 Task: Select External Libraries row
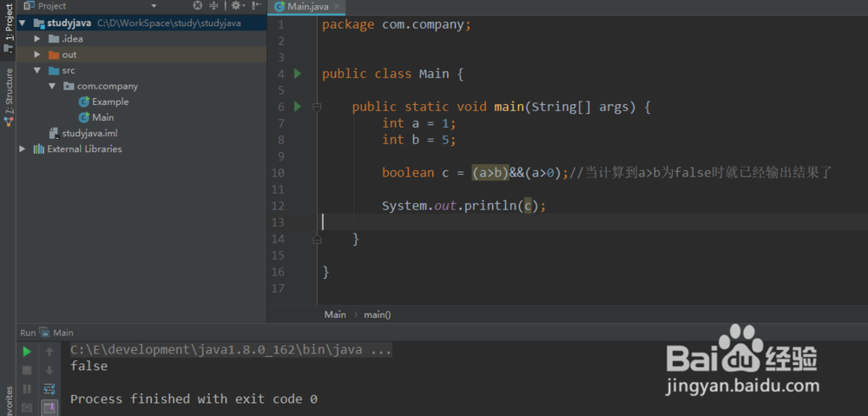(141, 149)
